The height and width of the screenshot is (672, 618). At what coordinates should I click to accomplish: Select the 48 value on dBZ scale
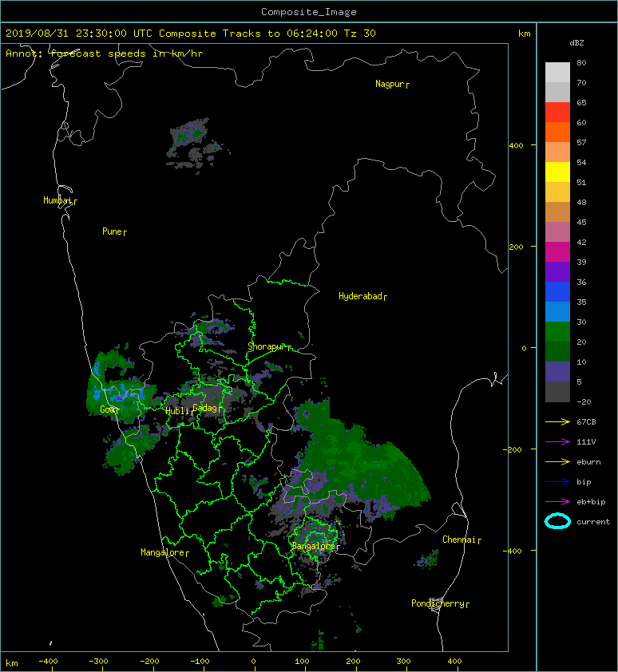(581, 202)
